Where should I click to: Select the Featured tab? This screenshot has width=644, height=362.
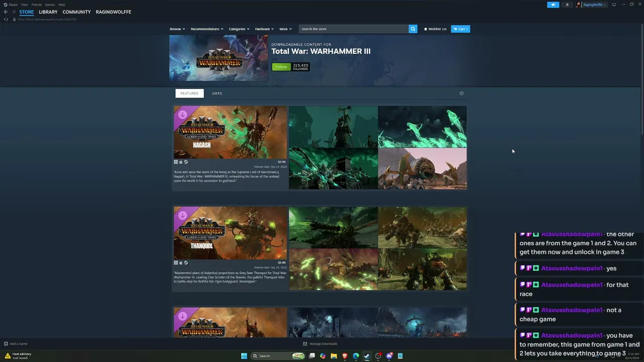pos(190,94)
